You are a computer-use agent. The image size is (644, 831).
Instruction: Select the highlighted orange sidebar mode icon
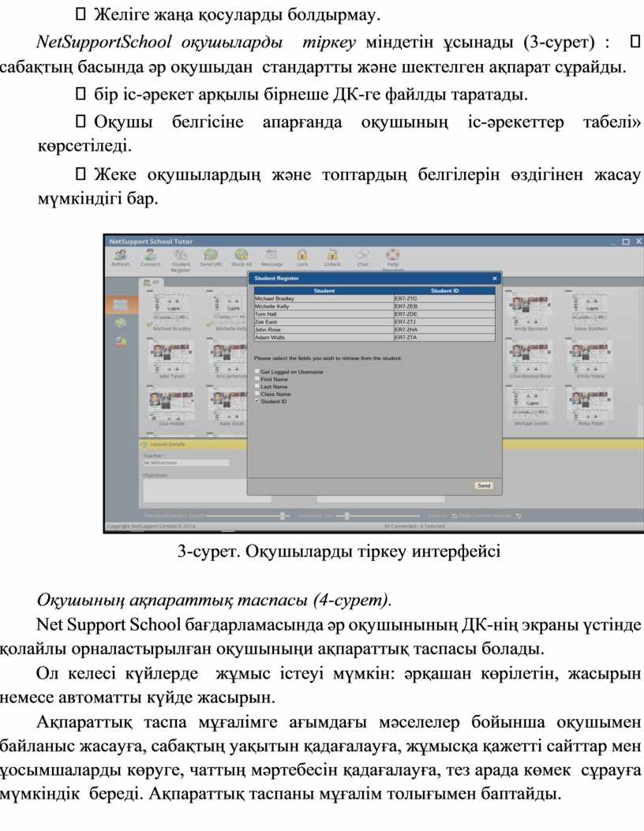pyautogui.click(x=121, y=305)
